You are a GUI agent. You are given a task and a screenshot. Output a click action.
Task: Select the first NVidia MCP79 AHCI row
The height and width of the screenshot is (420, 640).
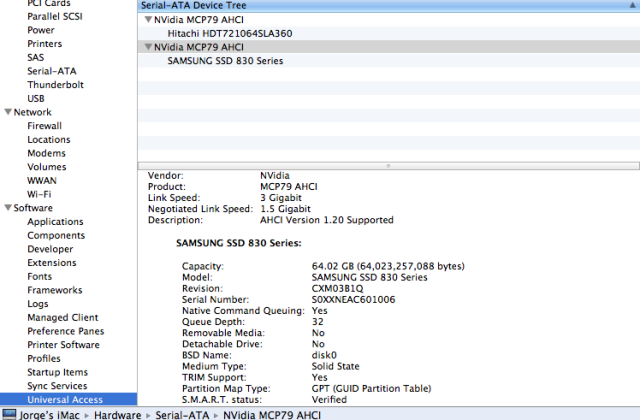pos(389,19)
